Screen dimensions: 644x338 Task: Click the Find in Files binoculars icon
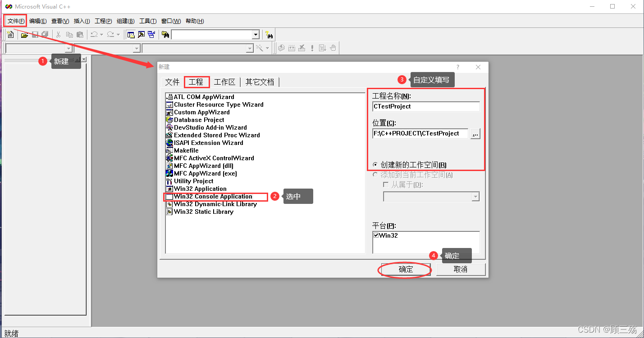165,35
